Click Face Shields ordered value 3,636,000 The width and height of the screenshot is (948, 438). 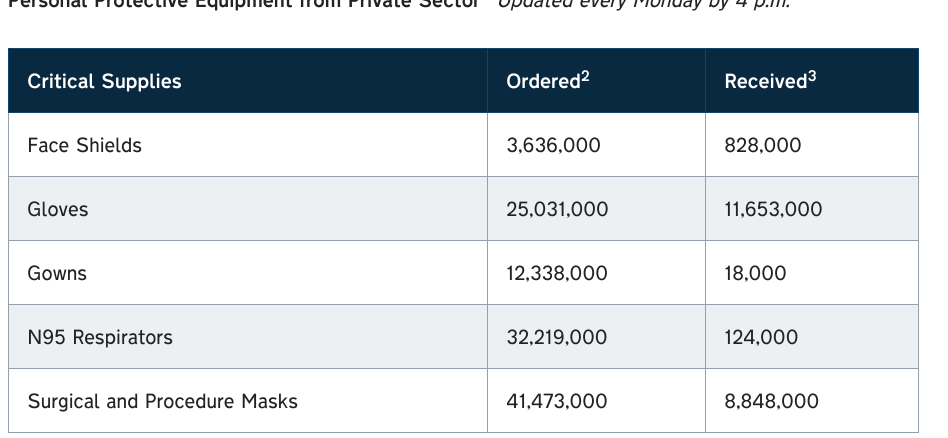553,145
